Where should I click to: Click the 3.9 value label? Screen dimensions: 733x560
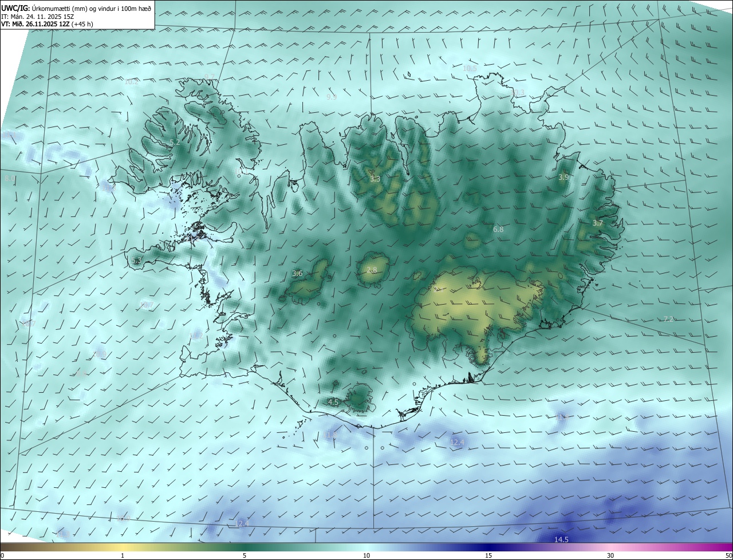pyautogui.click(x=563, y=178)
